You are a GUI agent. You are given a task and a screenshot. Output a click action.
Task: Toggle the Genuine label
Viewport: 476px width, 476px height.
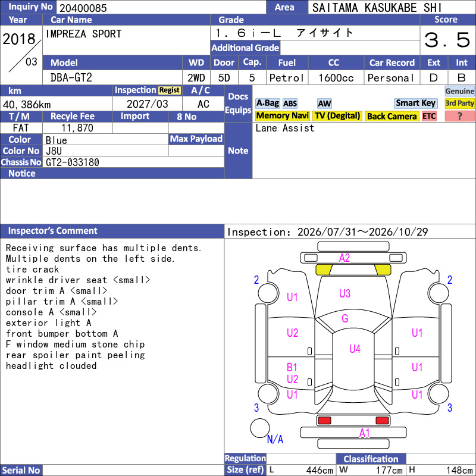[x=459, y=91]
